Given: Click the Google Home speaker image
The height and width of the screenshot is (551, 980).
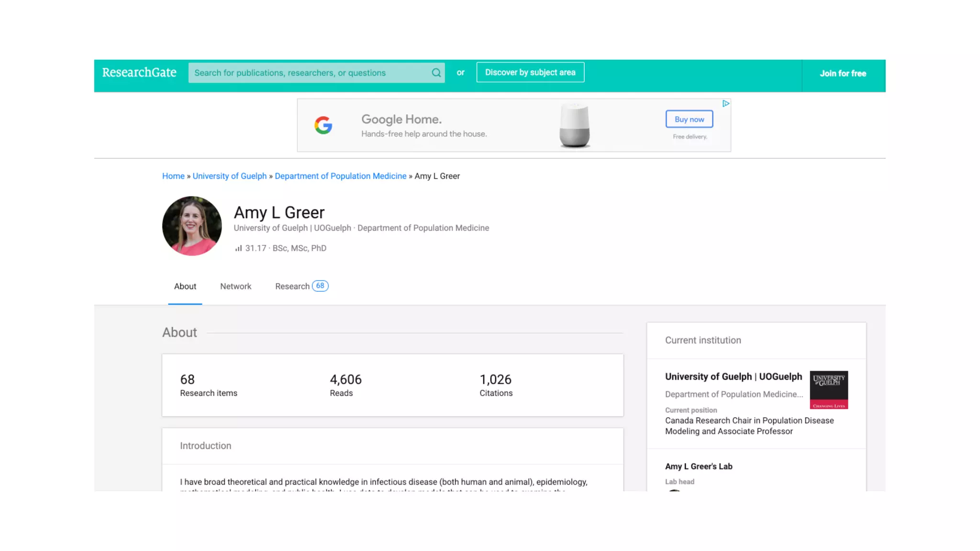Looking at the screenshot, I should coord(574,125).
